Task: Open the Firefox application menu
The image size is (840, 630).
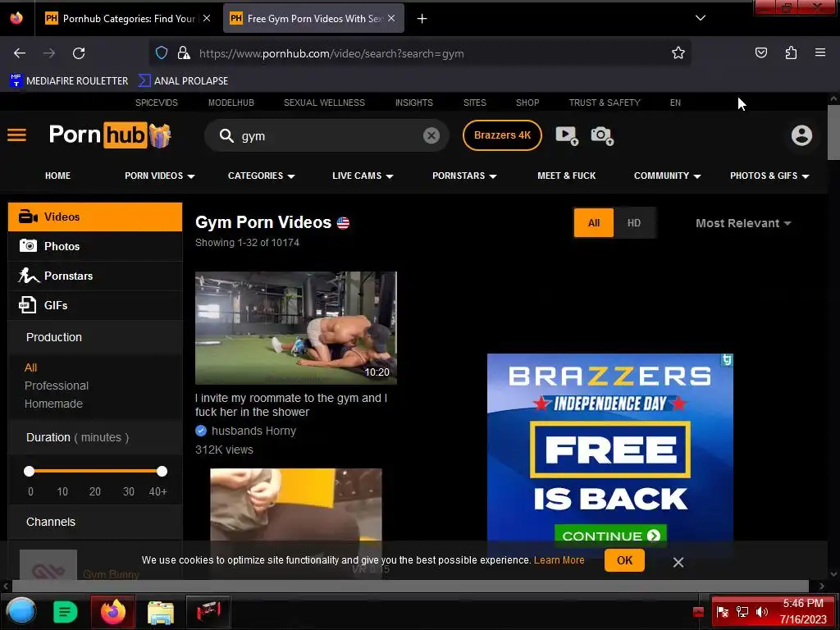Action: pos(819,52)
